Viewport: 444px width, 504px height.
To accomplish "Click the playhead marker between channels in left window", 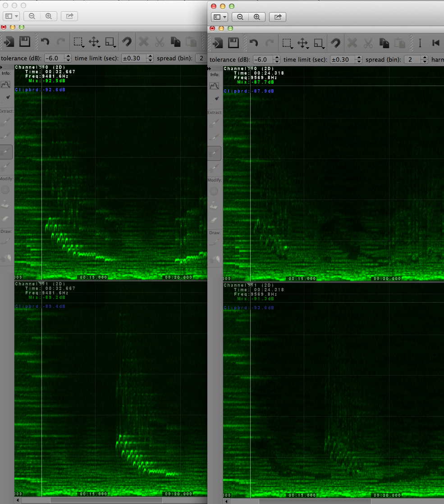I will (41, 282).
